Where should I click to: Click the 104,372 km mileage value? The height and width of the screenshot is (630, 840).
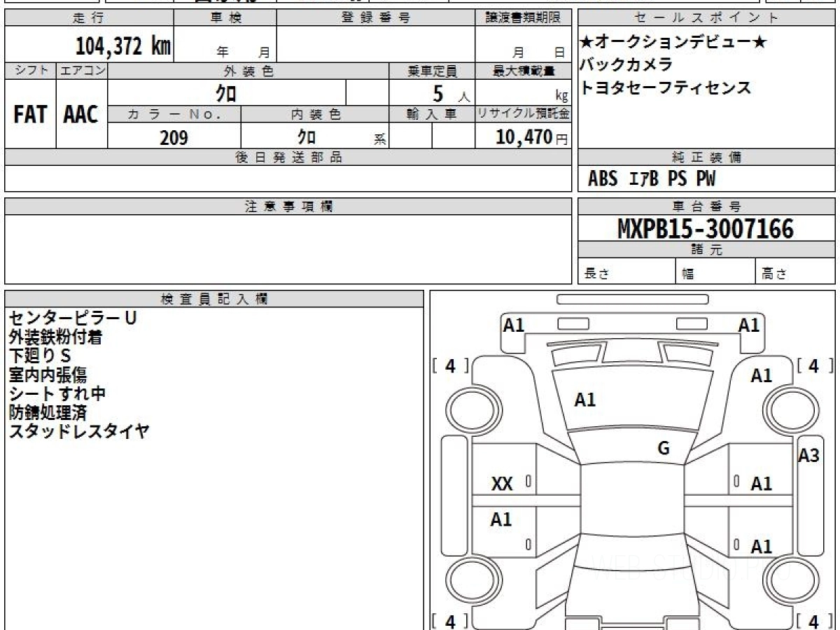tap(123, 46)
